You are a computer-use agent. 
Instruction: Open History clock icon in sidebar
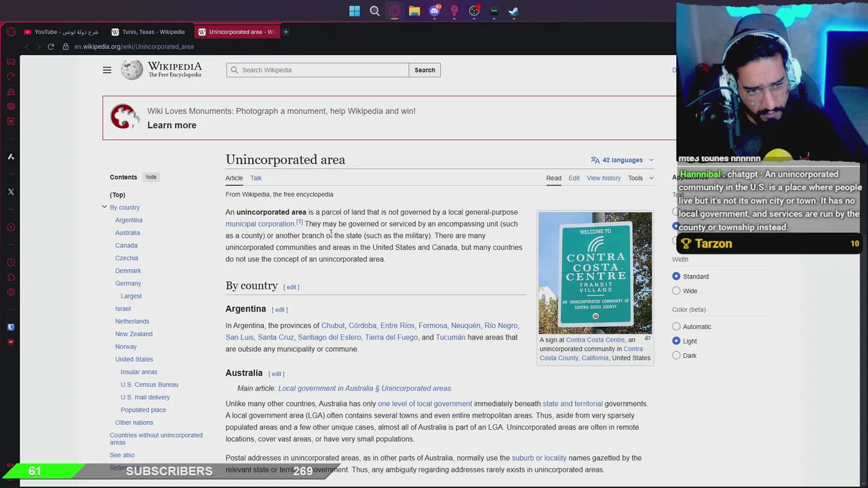11,262
